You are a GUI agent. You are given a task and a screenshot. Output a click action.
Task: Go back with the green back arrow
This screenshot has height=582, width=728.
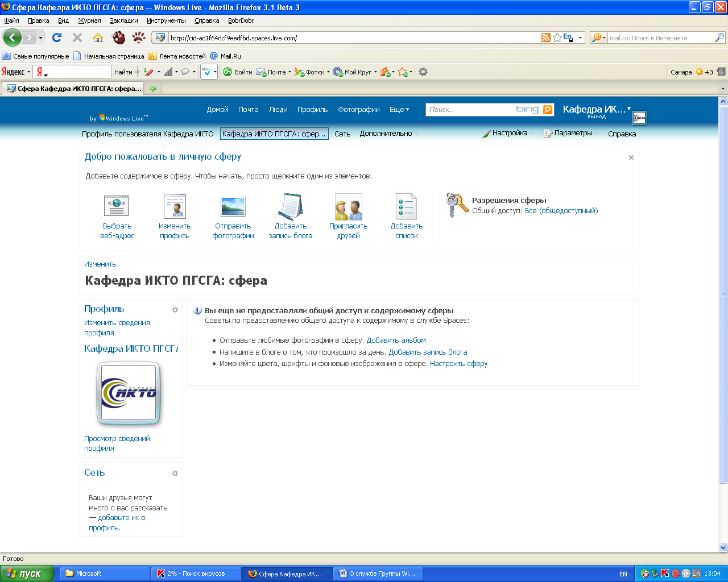pos(12,38)
